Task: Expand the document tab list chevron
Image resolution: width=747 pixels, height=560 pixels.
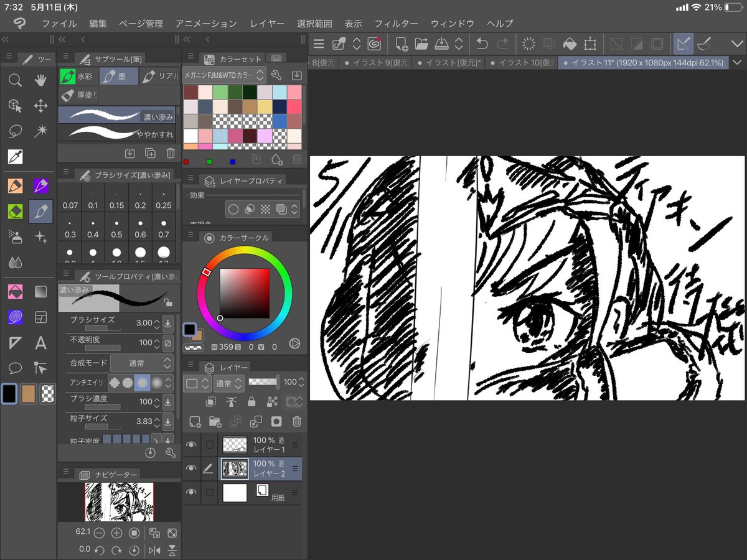Action: point(738,63)
